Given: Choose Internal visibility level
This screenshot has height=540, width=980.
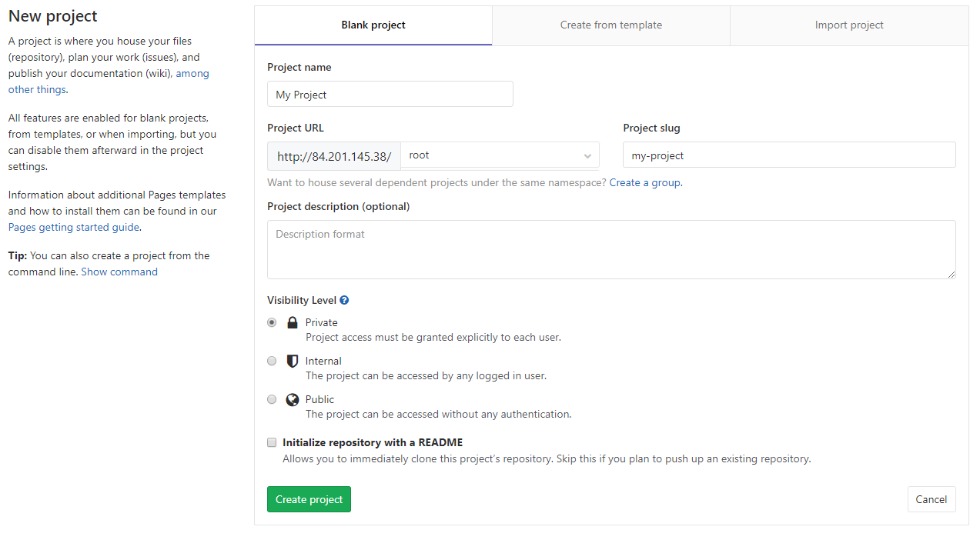Looking at the screenshot, I should [271, 360].
